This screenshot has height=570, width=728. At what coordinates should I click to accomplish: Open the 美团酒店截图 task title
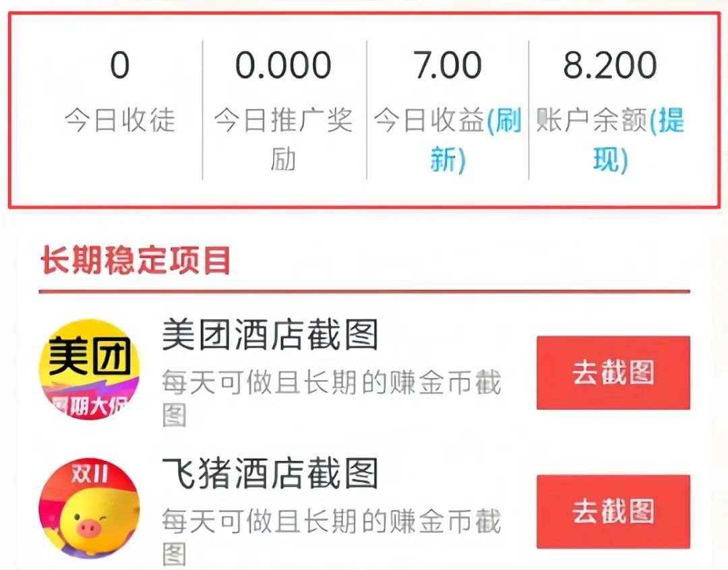point(270,335)
